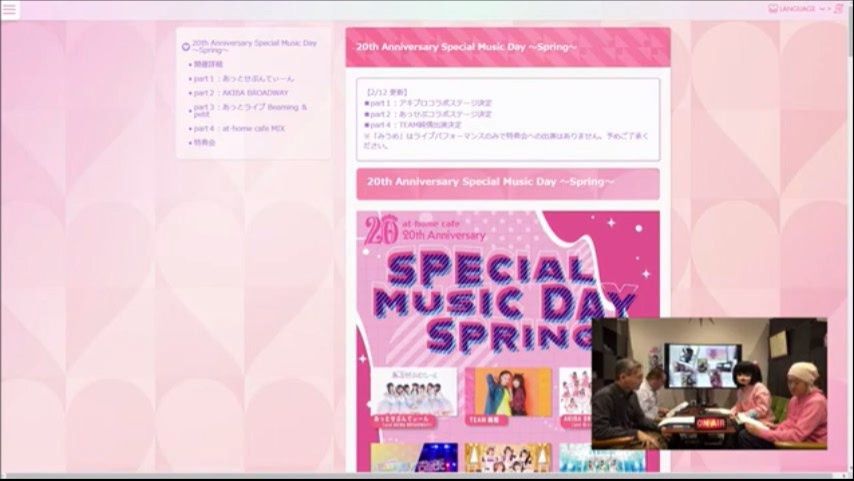Click the pink icon right of LANGUAGE
Image resolution: width=854 pixels, height=481 pixels.
pyautogui.click(x=838, y=9)
